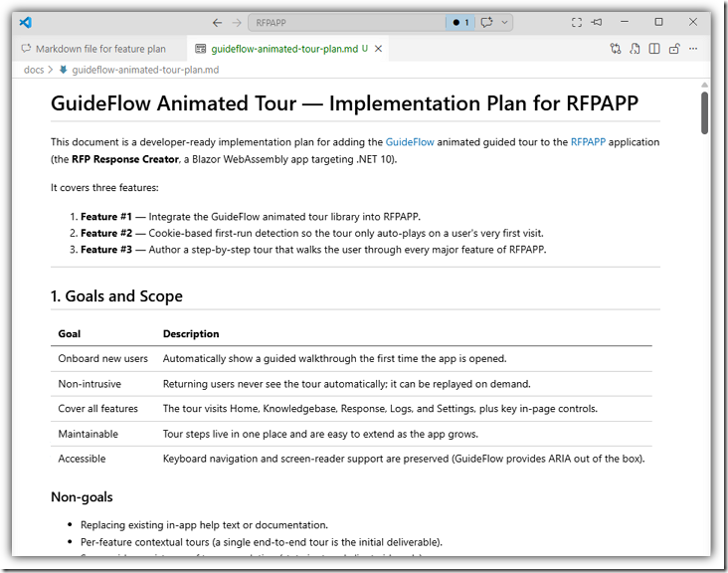Open the GuideFlow hyperlink
728x573 pixels.
410,142
